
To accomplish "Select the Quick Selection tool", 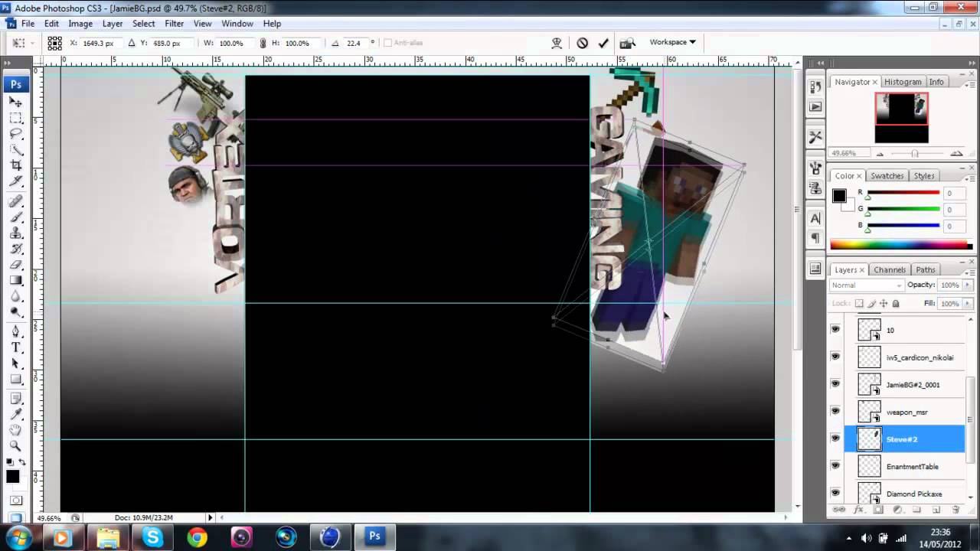I will click(x=15, y=150).
